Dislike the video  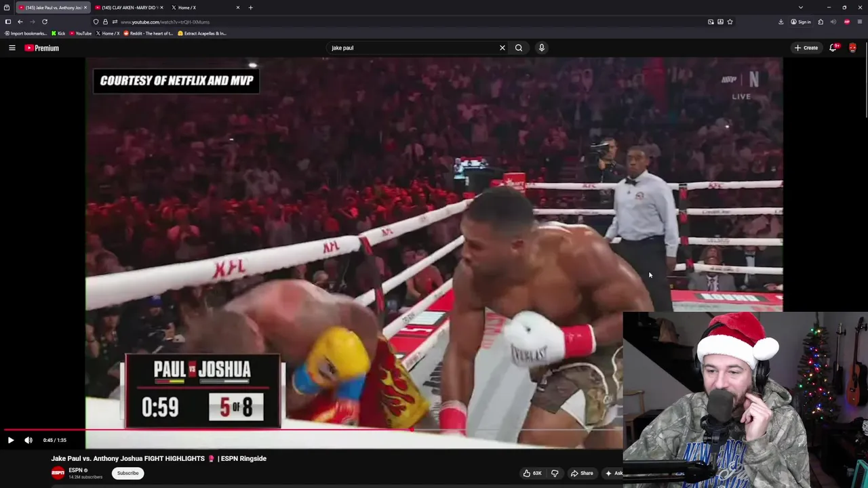click(x=555, y=473)
